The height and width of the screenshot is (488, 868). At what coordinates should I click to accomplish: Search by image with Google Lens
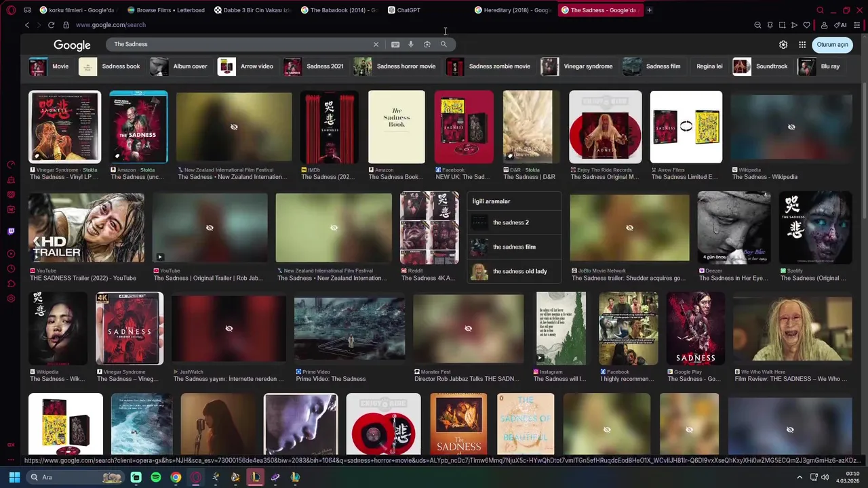tap(427, 44)
